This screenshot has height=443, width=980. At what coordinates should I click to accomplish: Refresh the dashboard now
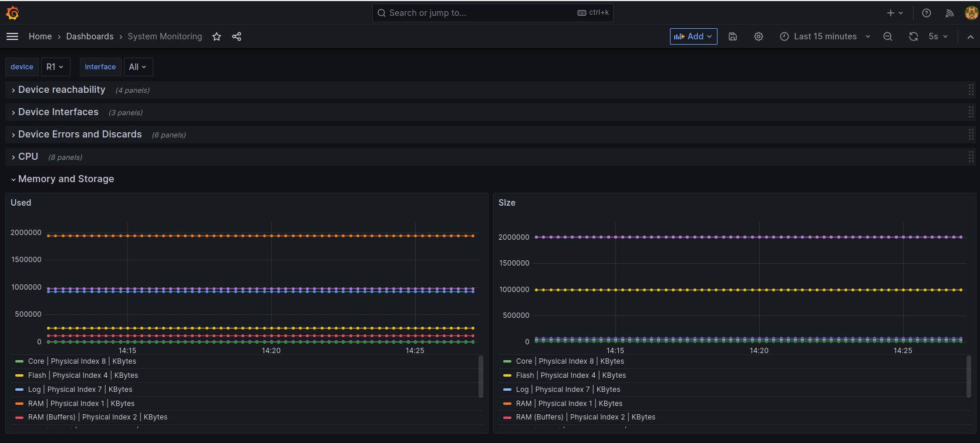[914, 36]
